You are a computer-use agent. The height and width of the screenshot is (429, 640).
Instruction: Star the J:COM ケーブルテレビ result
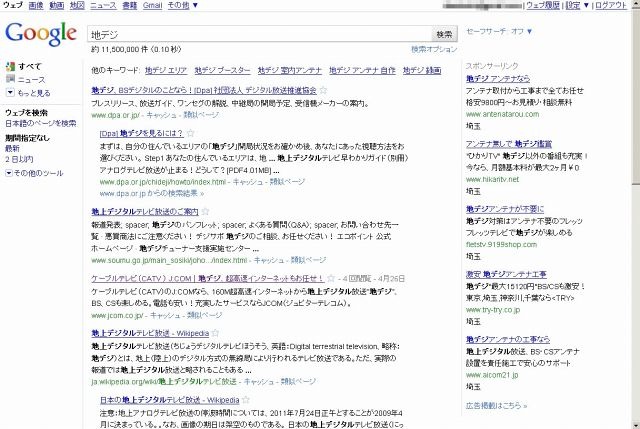331,278
